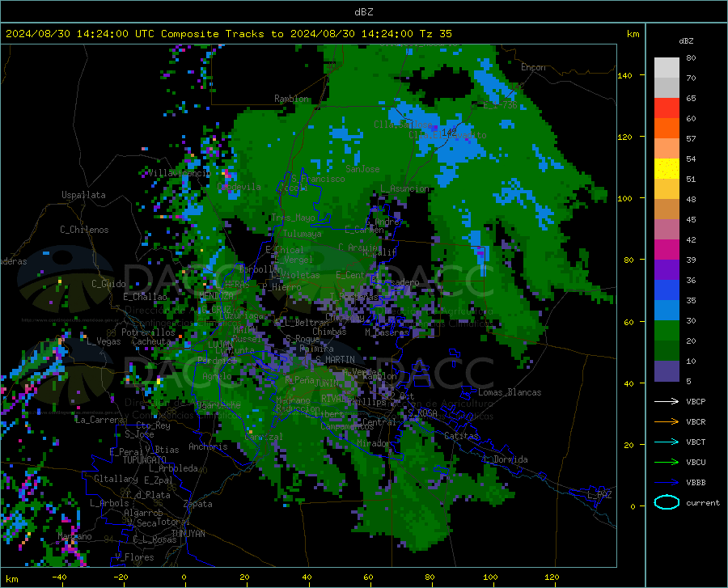Click the green VBCU arrow in legend
The height and width of the screenshot is (588, 728).
coord(667,463)
